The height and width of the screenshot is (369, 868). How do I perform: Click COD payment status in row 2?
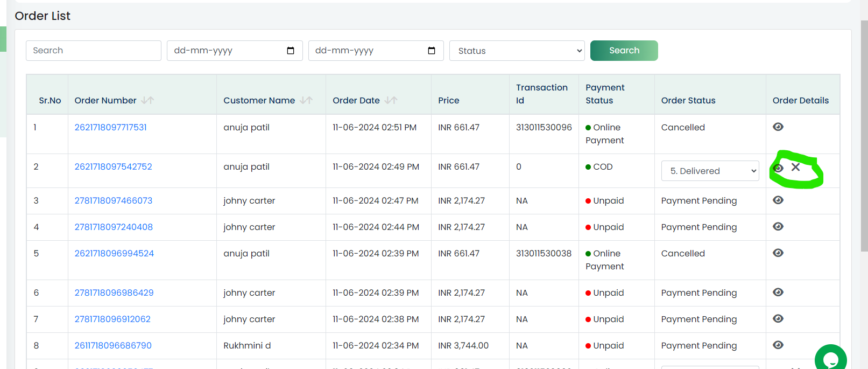click(x=599, y=166)
